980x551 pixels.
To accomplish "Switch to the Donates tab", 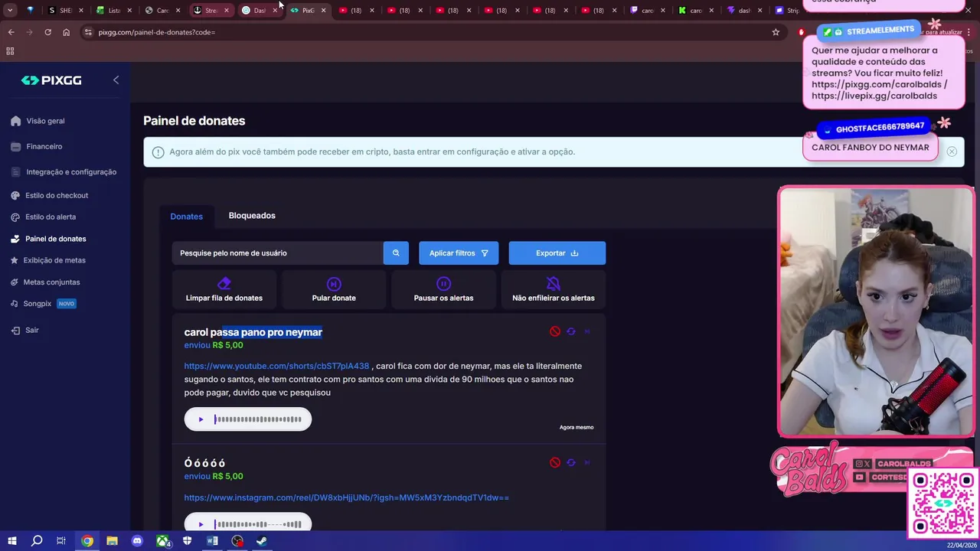I will click(186, 217).
